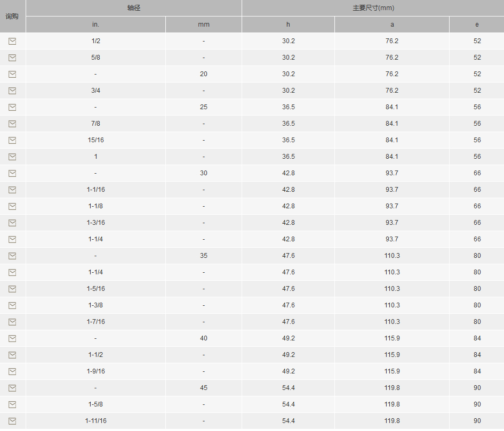Click envelope icon in the 1-9/16 inch row
Image resolution: width=504 pixels, height=431 pixels.
tap(12, 371)
